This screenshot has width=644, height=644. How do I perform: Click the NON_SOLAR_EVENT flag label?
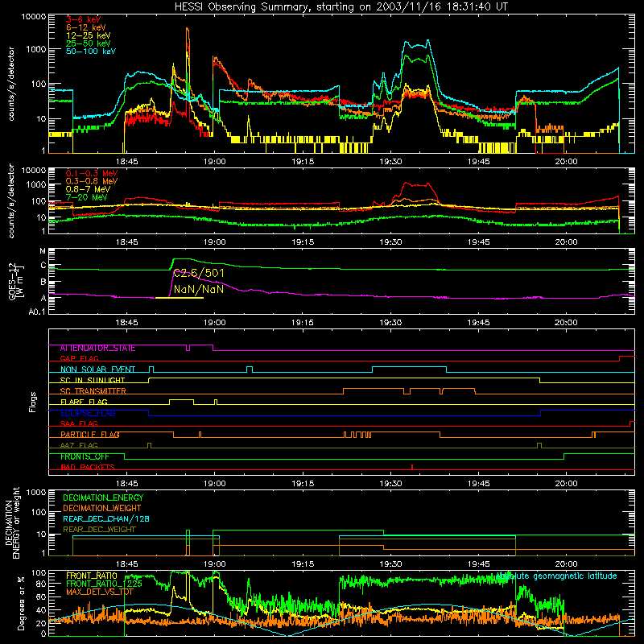pos(97,369)
